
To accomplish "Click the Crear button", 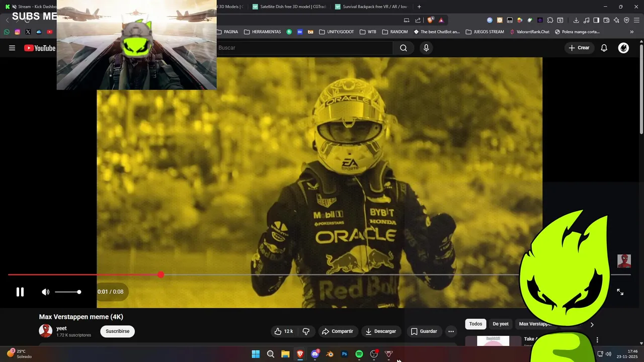I will [x=579, y=48].
